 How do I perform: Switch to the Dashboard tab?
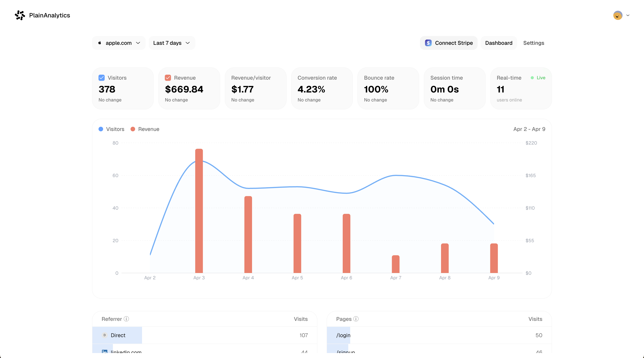pos(499,43)
